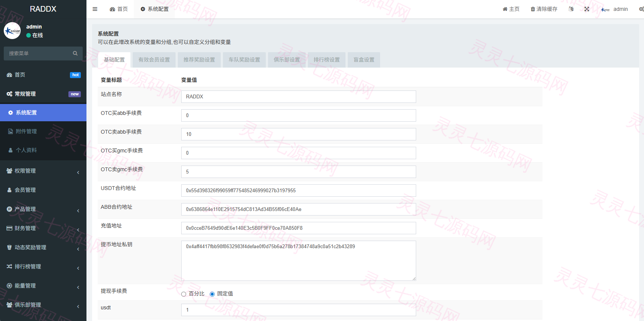
Task: Open 首页 from the sidebar menu
Action: point(43,75)
